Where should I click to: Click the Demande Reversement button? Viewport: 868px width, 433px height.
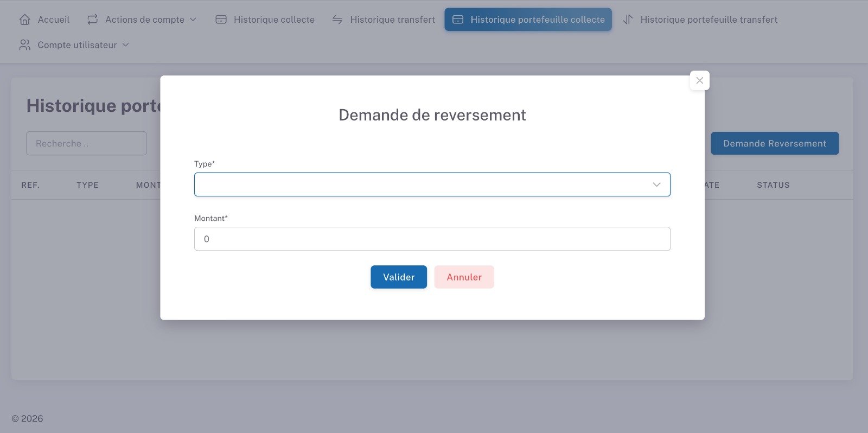pos(775,143)
